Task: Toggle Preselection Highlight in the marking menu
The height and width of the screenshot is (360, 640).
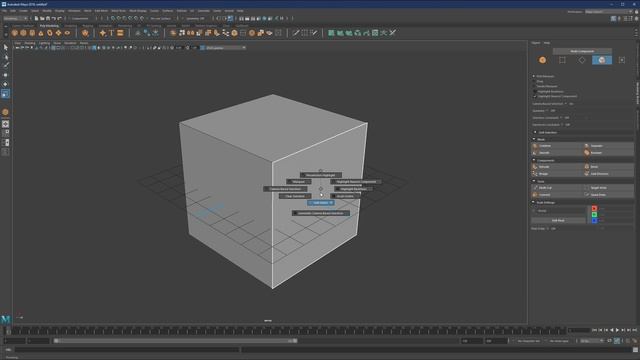Action: coord(320,175)
